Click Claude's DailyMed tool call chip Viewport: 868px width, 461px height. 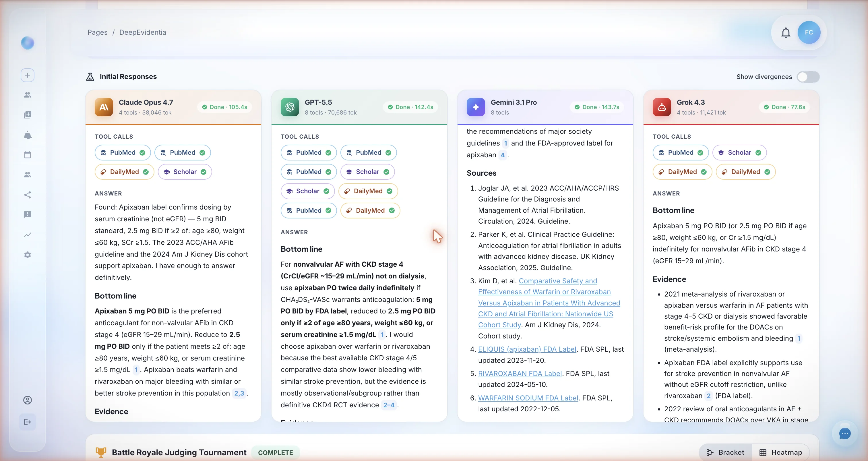tap(124, 172)
